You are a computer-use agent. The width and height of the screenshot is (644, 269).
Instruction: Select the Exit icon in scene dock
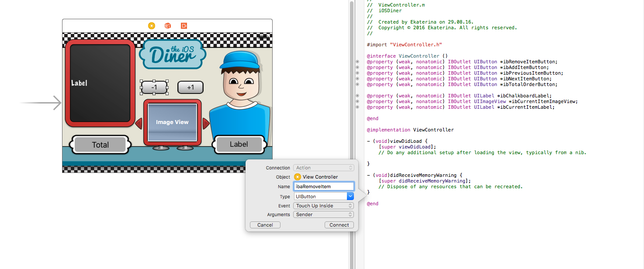(184, 26)
